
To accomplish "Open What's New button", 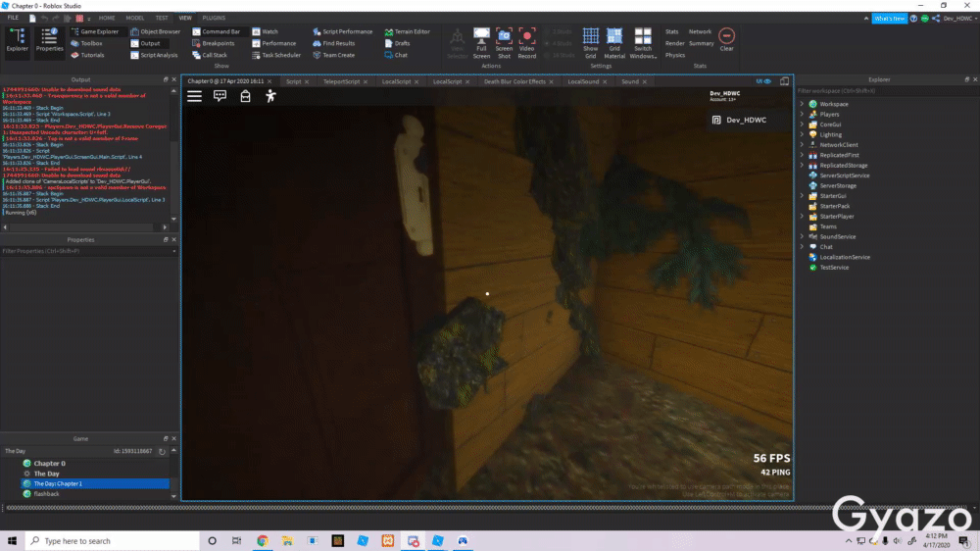I will pyautogui.click(x=890, y=18).
